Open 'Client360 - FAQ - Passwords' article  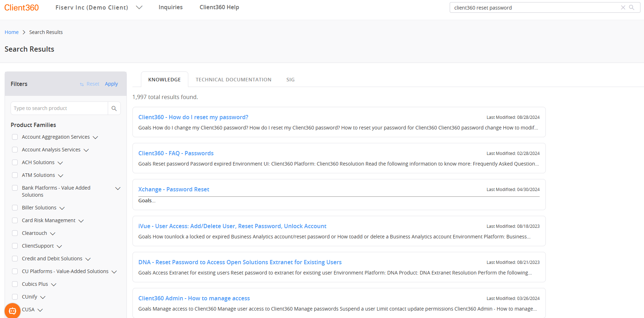(x=176, y=153)
